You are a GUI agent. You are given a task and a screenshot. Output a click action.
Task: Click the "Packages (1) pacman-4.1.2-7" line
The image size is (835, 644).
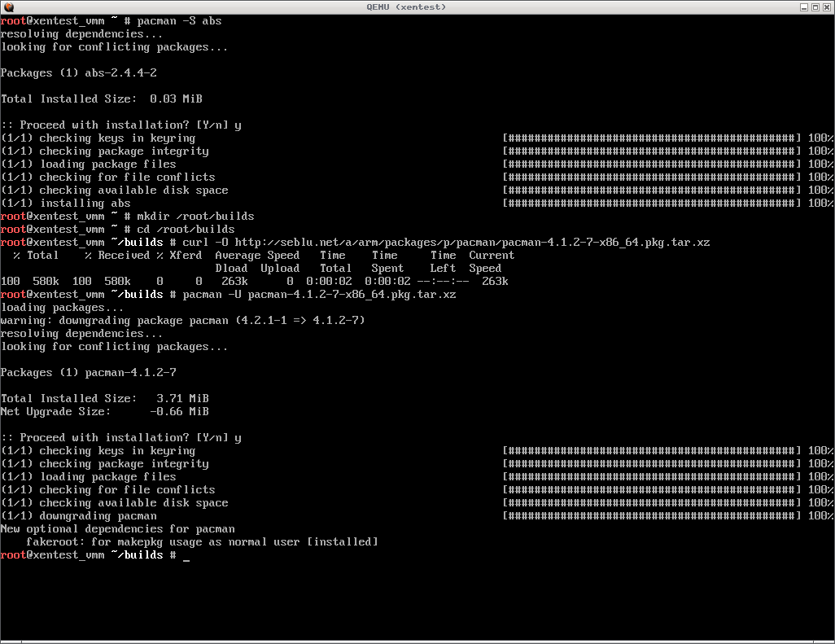point(88,373)
